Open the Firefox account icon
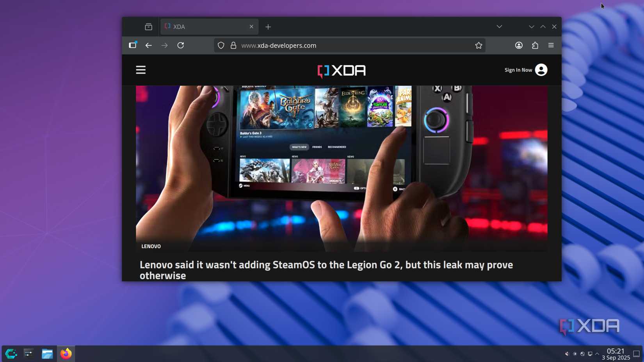The image size is (644, 362). 519,45
